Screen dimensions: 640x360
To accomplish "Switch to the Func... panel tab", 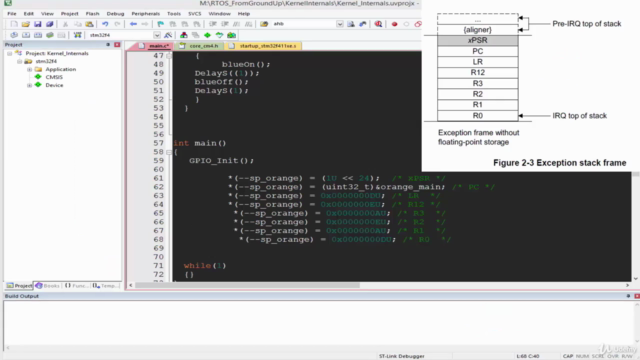I will point(76,285).
